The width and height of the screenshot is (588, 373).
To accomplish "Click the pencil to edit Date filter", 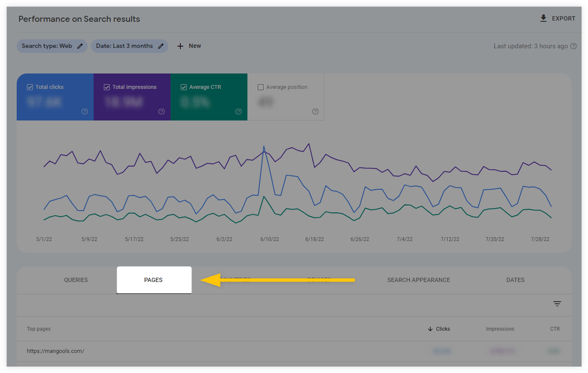I will pyautogui.click(x=161, y=46).
